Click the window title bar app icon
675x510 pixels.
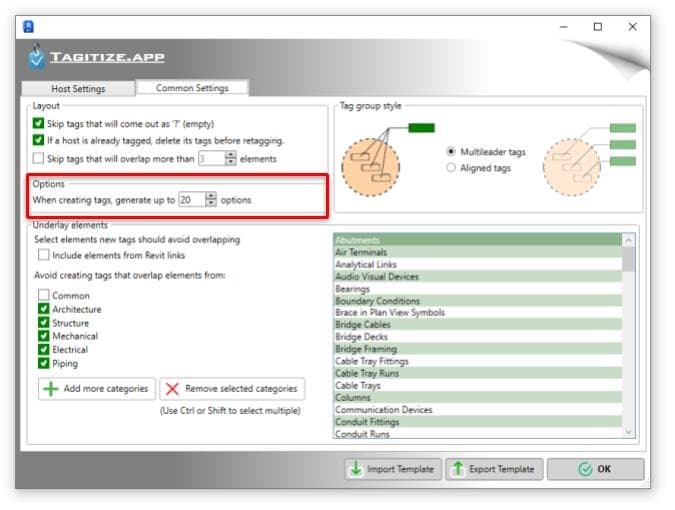pyautogui.click(x=28, y=27)
